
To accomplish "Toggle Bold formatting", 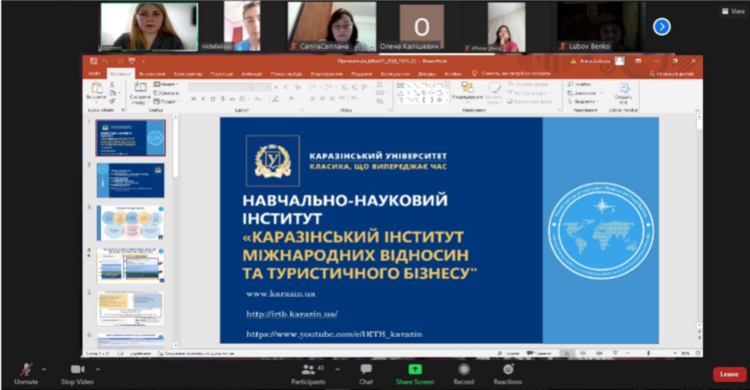I will pos(193,99).
